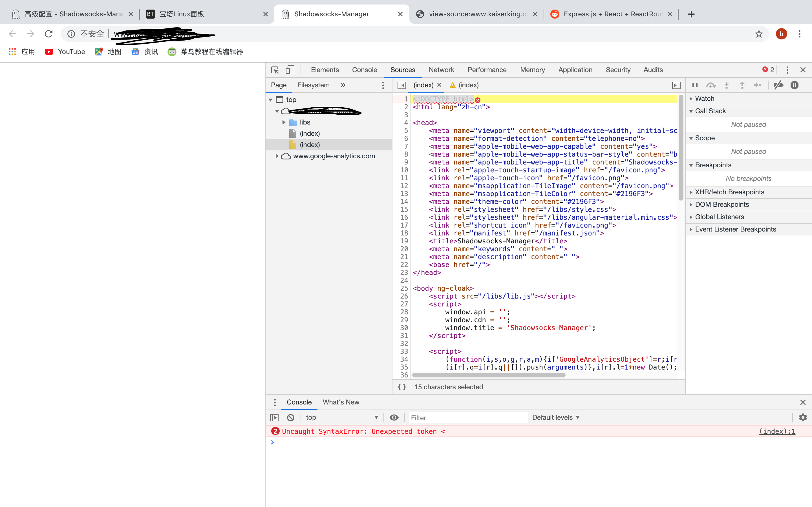Click inside the console Filter field
The image size is (812, 507).
(443, 417)
